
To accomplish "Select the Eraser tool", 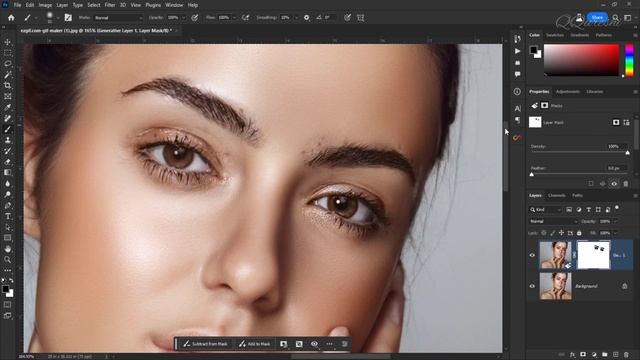I will (x=7, y=162).
